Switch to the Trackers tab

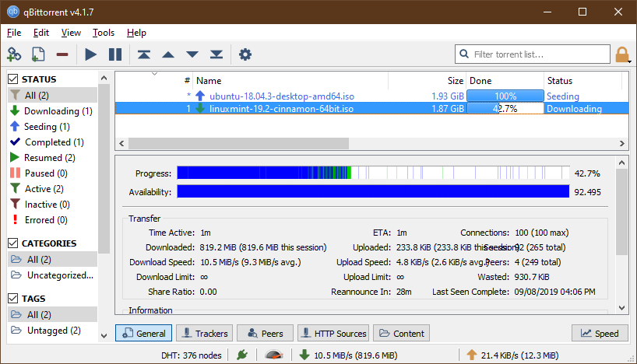(204, 333)
